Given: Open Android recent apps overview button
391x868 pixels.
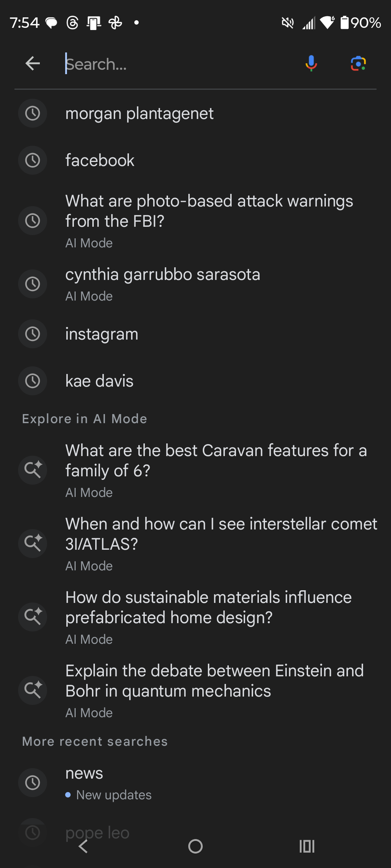Looking at the screenshot, I should pyautogui.click(x=307, y=846).
